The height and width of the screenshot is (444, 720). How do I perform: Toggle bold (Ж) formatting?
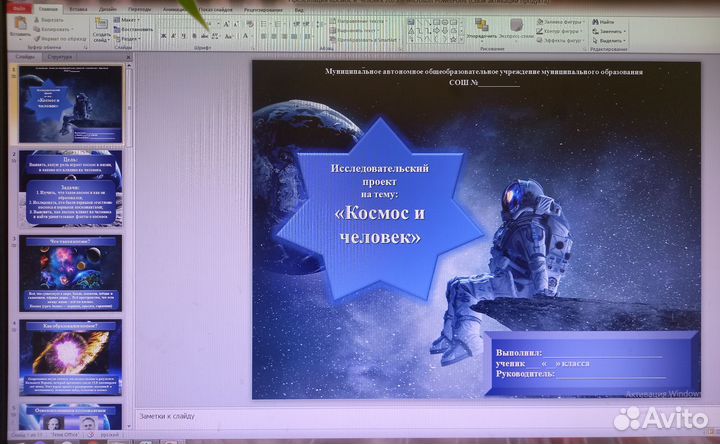(x=162, y=35)
